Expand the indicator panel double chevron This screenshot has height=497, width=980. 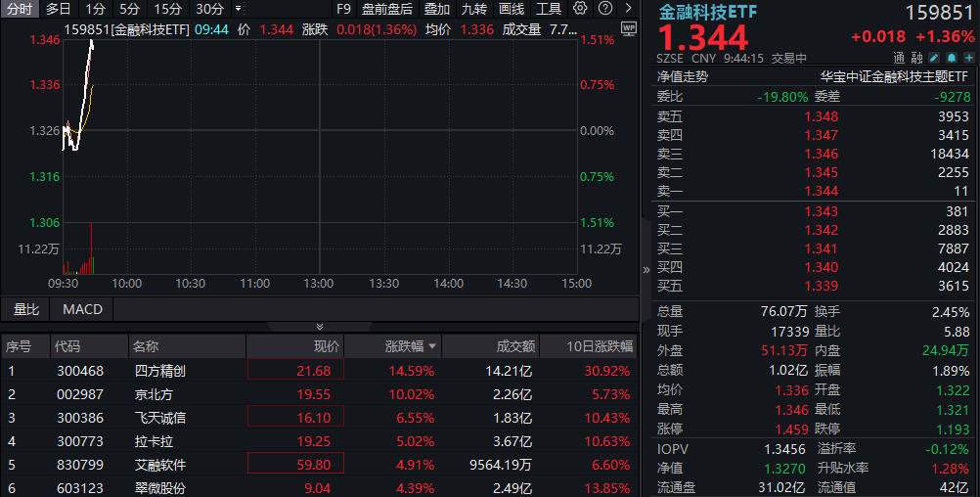point(320,327)
